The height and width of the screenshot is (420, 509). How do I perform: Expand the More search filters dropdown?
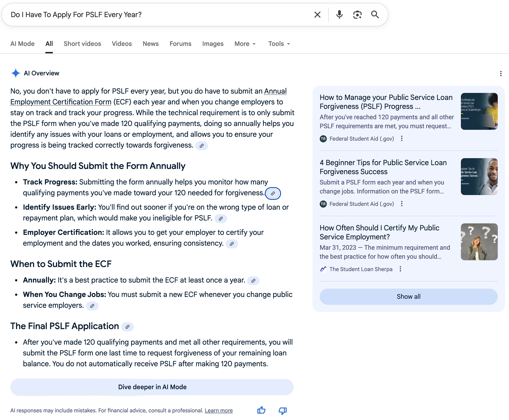(x=245, y=44)
